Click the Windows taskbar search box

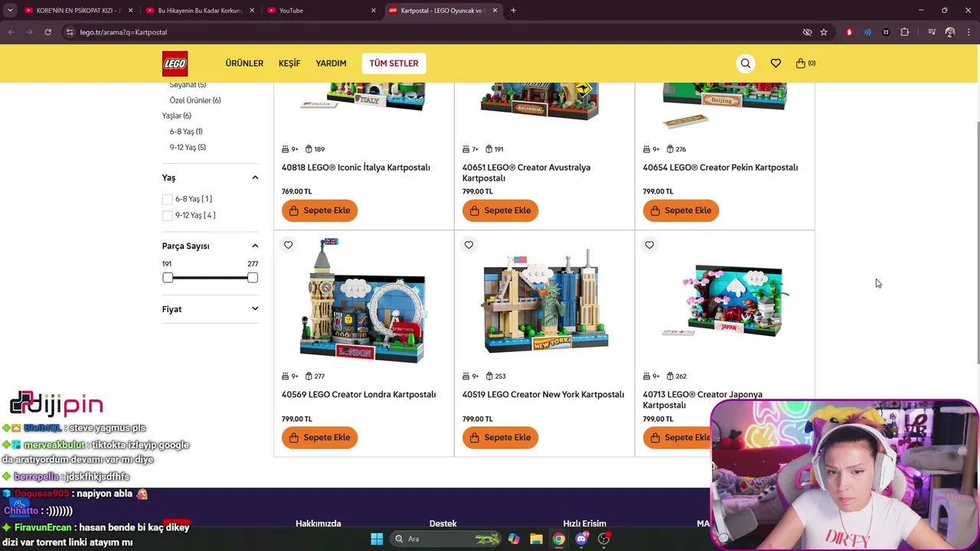click(x=446, y=539)
